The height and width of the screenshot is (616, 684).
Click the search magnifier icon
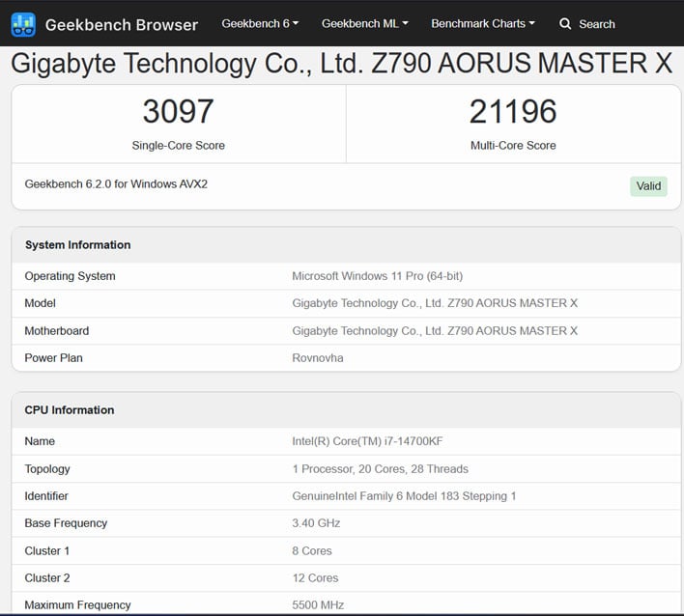tap(565, 23)
